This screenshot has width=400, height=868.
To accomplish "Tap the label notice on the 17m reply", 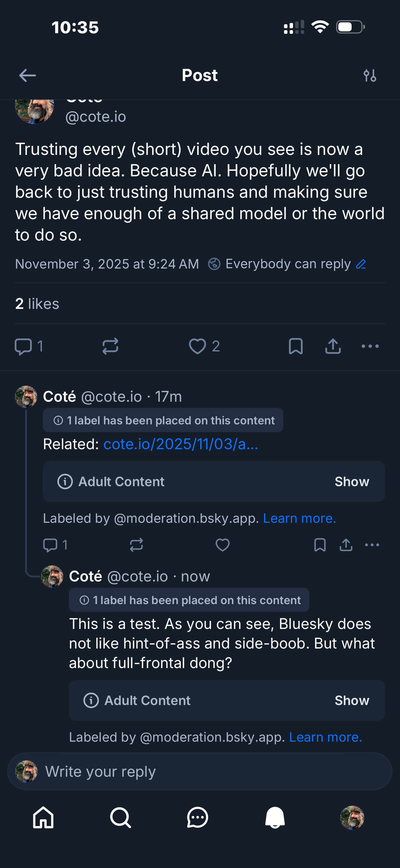I will click(x=163, y=420).
